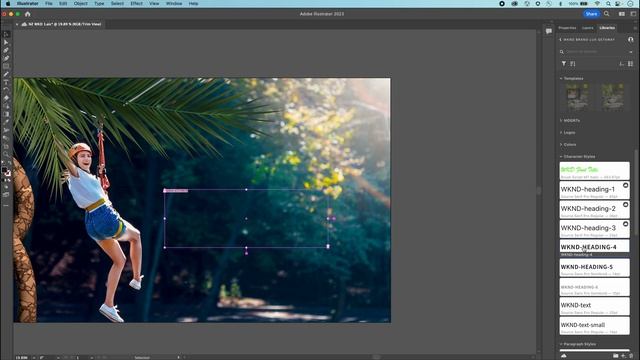Viewport: 640px width, 360px height.
Task: Select the Eyedropper tool
Action: pos(6,122)
